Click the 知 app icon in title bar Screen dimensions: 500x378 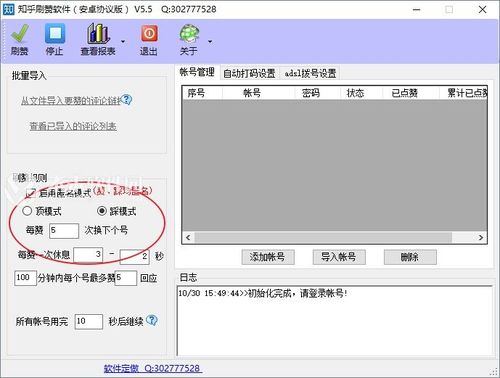pos(8,9)
